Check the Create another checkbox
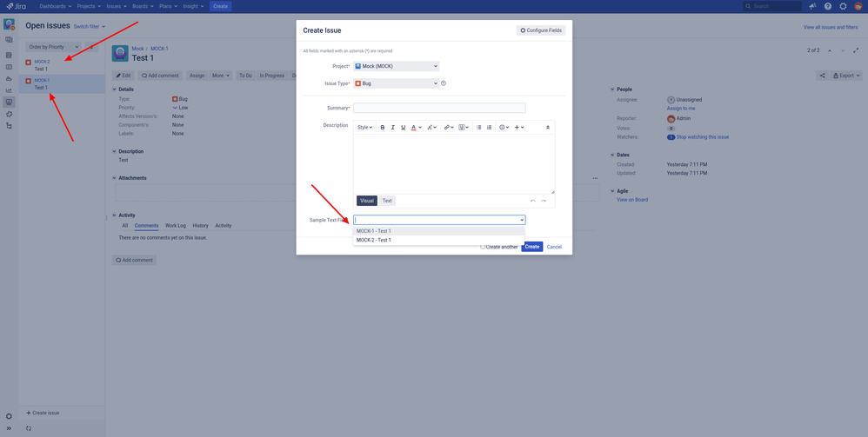Screen dimensions: 868x437 483,247
